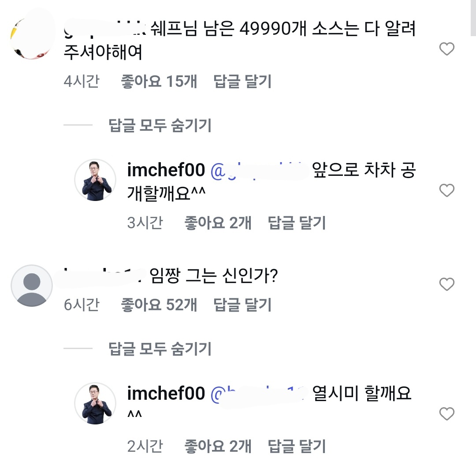This screenshot has height=476, width=476.
Task: Open the gray default avatar profile
Action: pos(31,286)
